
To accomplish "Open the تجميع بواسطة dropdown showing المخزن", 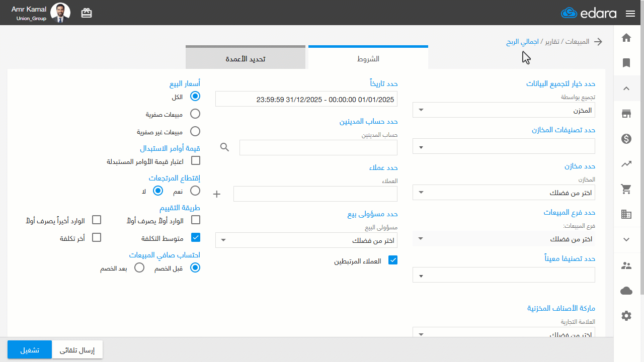I will tap(504, 110).
